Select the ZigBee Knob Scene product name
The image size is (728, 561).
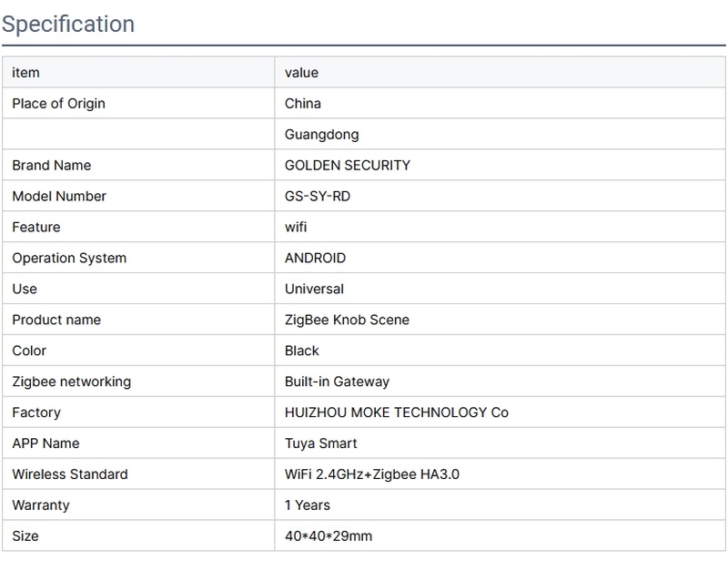(x=347, y=320)
